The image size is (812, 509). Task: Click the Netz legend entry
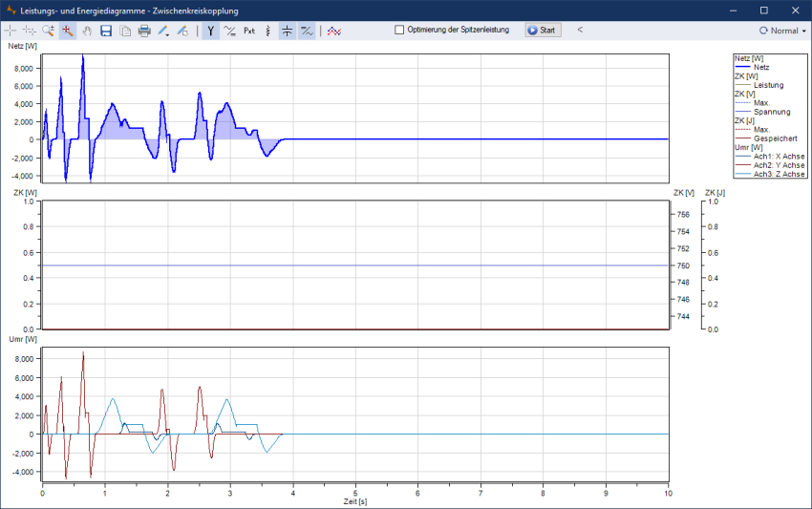[x=761, y=67]
